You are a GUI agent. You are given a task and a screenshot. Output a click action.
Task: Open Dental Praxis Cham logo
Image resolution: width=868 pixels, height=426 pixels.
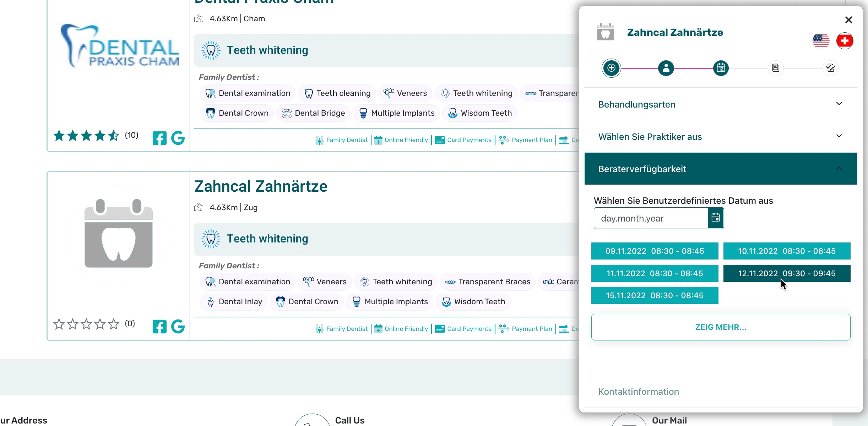tap(120, 46)
